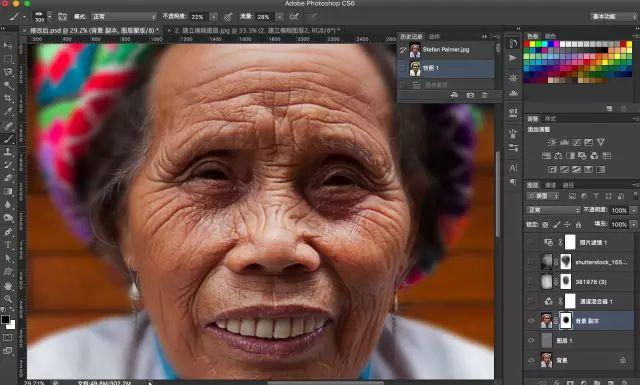Open the brush preset picker arrow
This screenshot has width=640, height=385.
(49, 17)
